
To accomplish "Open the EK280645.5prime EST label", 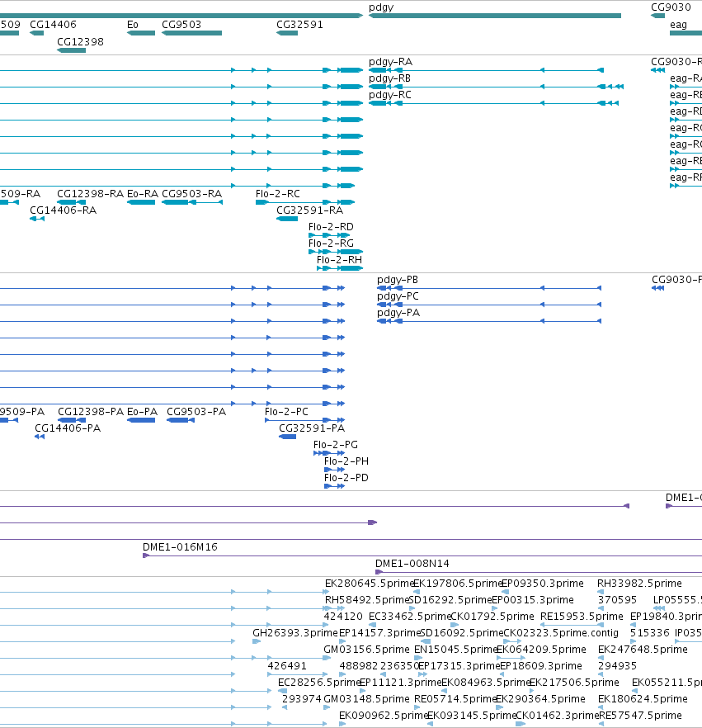I will click(369, 583).
